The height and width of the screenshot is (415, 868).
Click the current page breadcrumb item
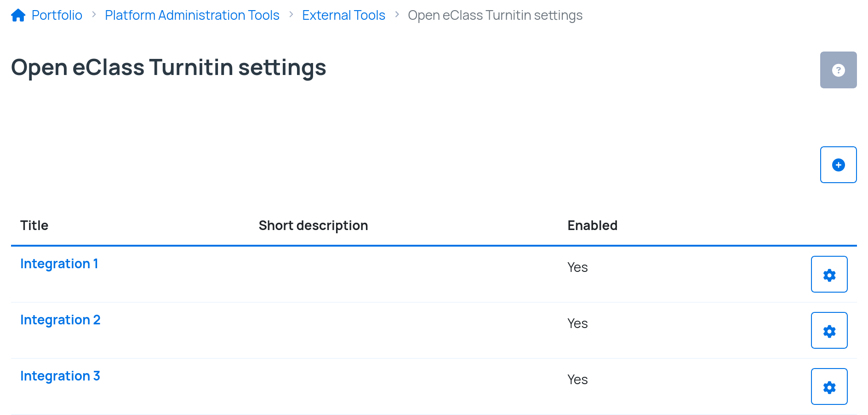495,15
